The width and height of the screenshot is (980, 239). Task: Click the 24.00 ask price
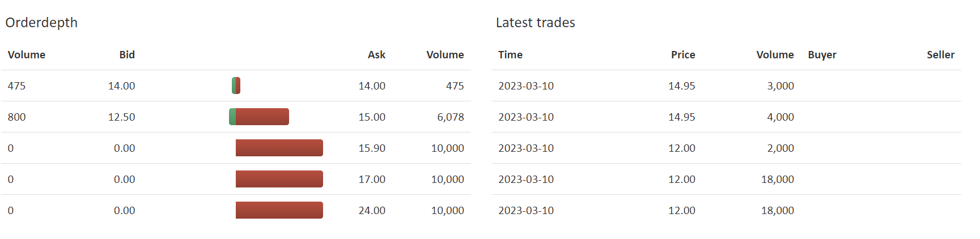pyautogui.click(x=372, y=211)
